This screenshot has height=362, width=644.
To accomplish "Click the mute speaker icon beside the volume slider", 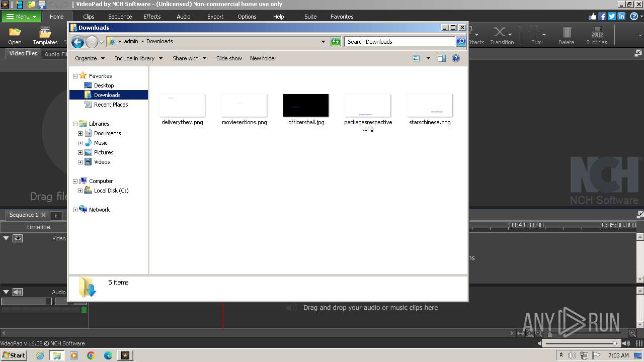I will pyautogui.click(x=540, y=343).
